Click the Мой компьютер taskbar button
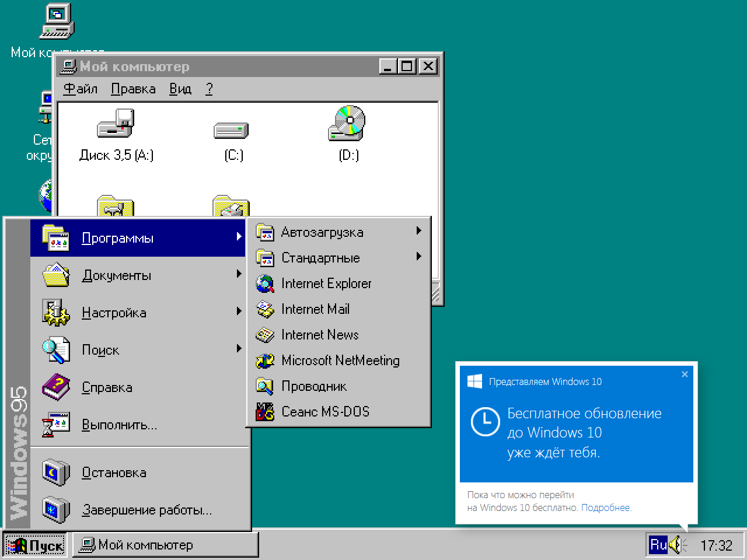747x560 pixels. tap(165, 545)
